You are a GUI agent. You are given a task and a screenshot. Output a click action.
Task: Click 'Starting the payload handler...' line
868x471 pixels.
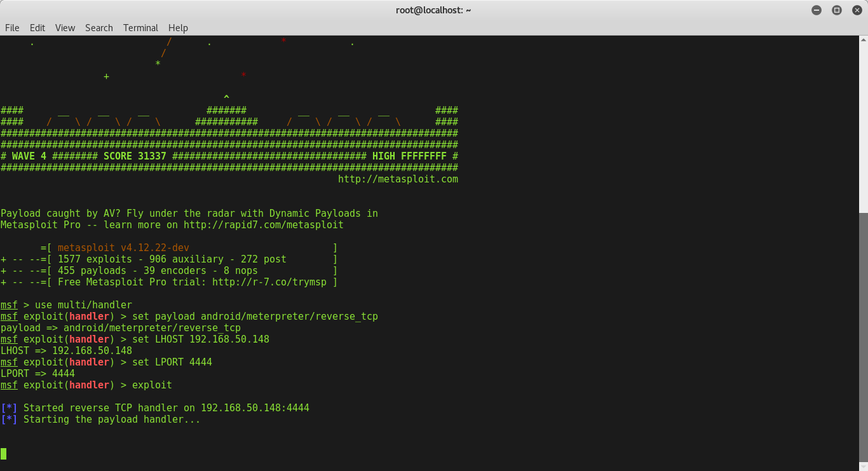[x=100, y=420]
